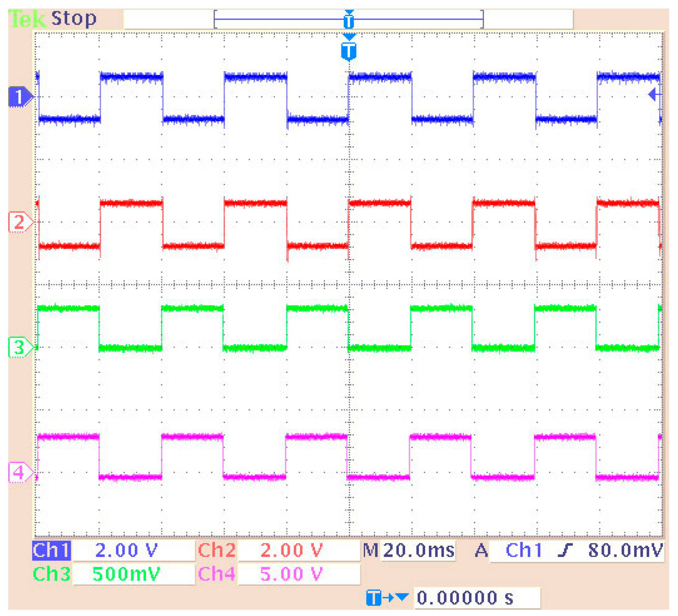Click the channel 3 ground marker
Screen dimensions: 678x616
[x=20, y=347]
